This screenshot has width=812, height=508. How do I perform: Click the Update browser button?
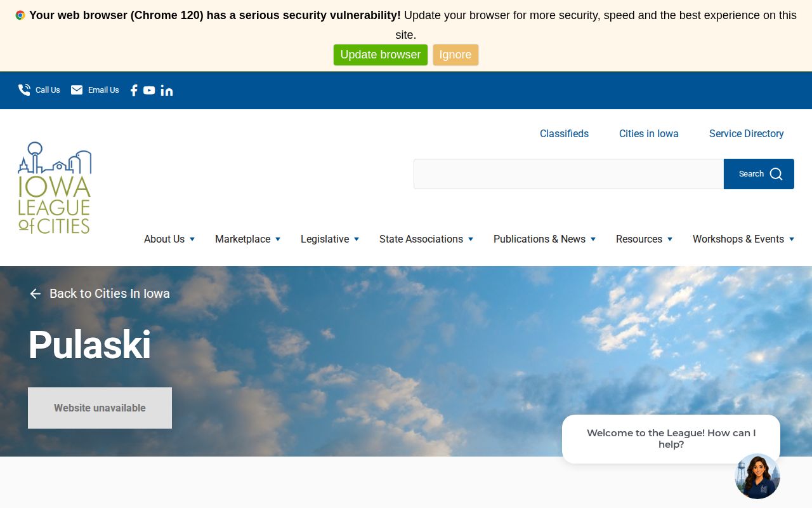(x=381, y=55)
